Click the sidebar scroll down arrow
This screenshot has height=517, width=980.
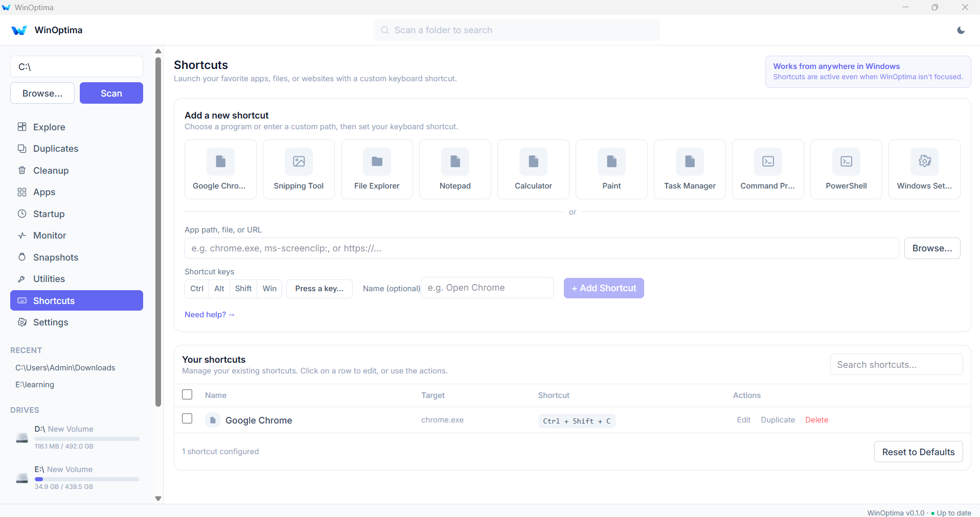[x=158, y=499]
